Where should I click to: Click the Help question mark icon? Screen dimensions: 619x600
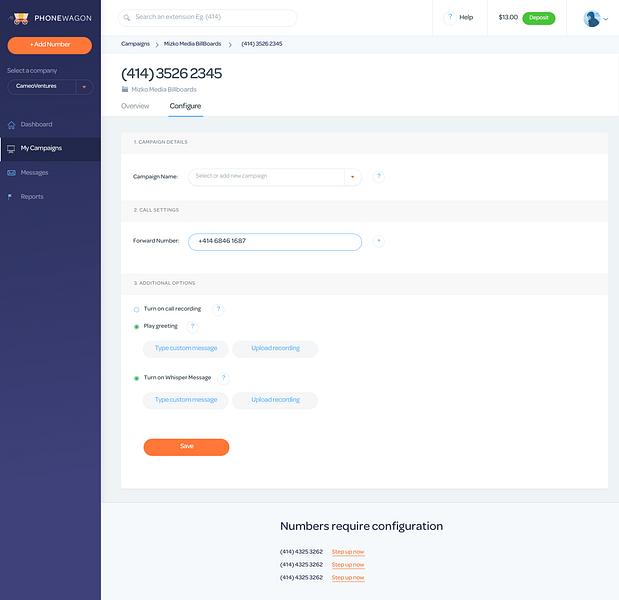pos(450,17)
